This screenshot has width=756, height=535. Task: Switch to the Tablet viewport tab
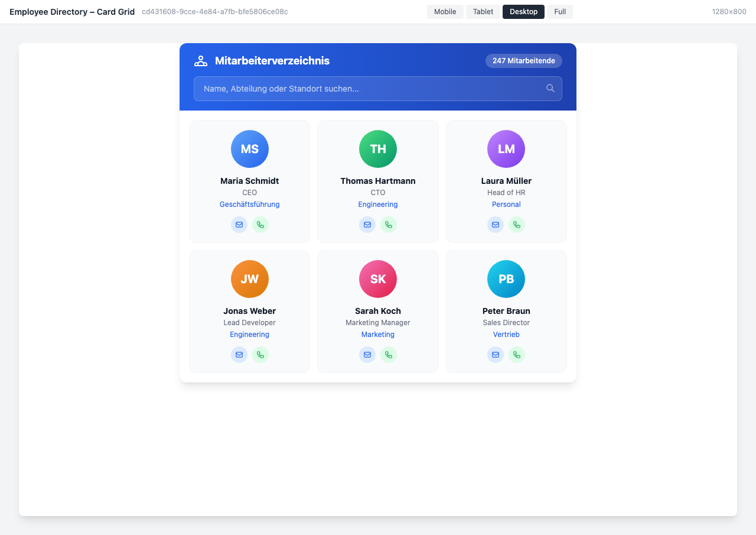483,12
